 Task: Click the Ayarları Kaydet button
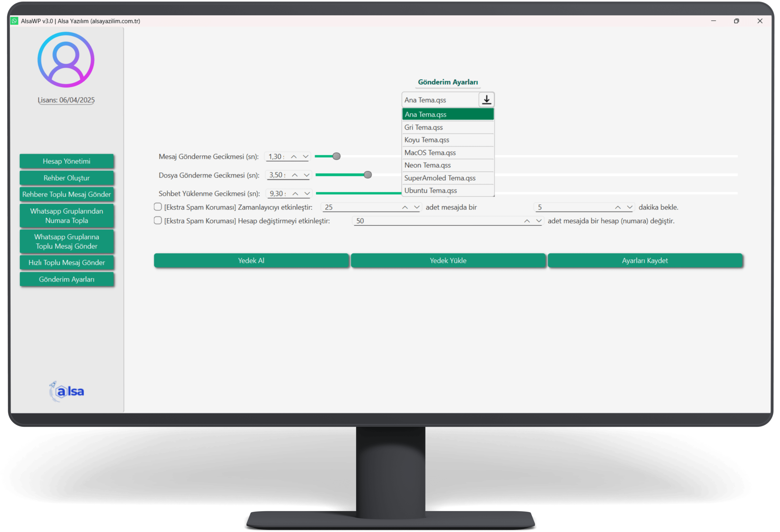tap(644, 261)
